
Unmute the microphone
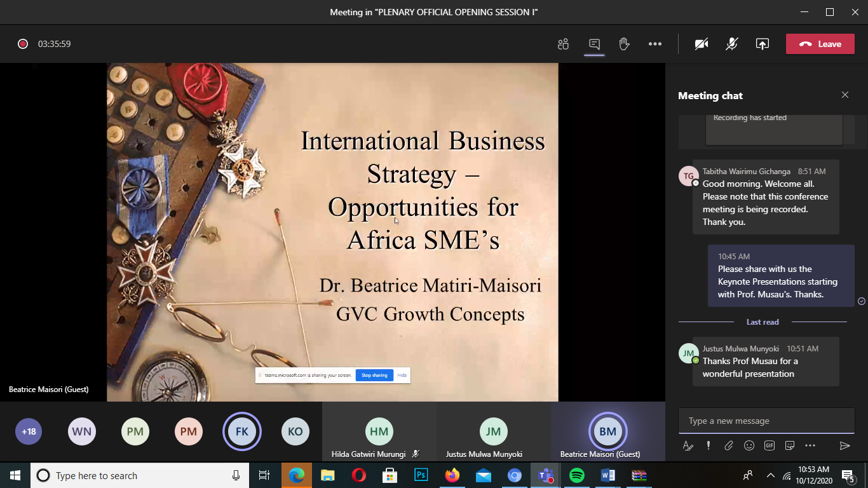732,44
